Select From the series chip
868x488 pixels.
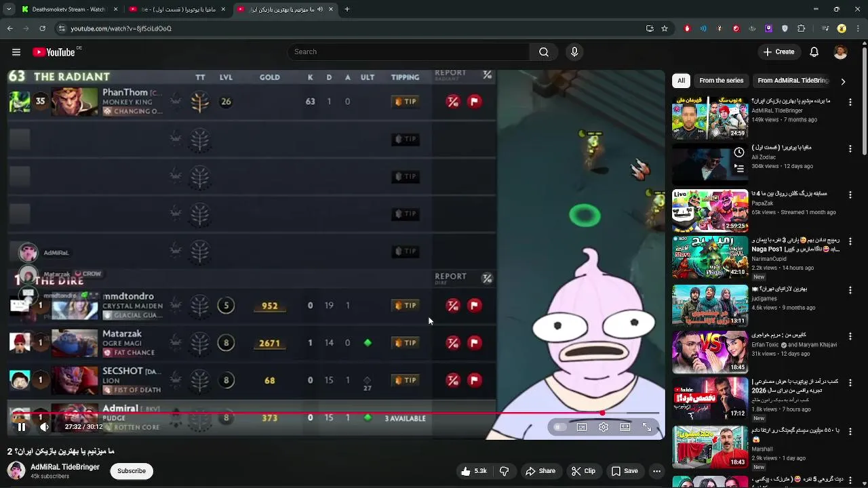click(721, 81)
